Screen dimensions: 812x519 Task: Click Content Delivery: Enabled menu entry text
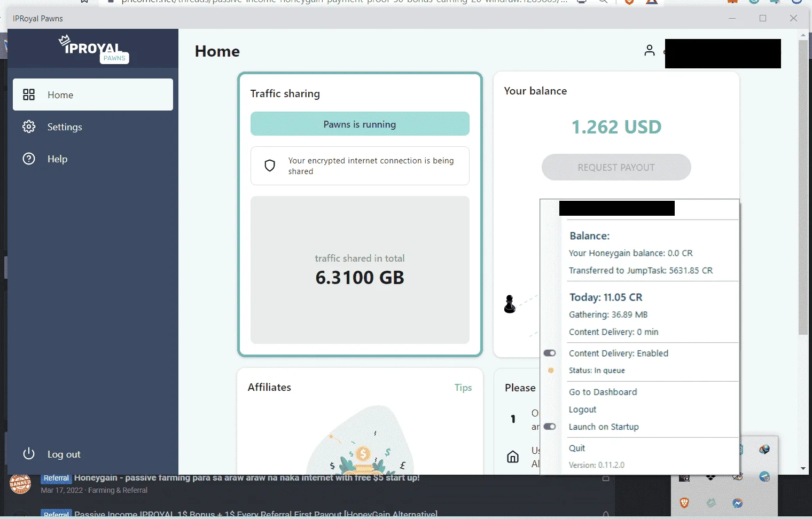(x=619, y=353)
